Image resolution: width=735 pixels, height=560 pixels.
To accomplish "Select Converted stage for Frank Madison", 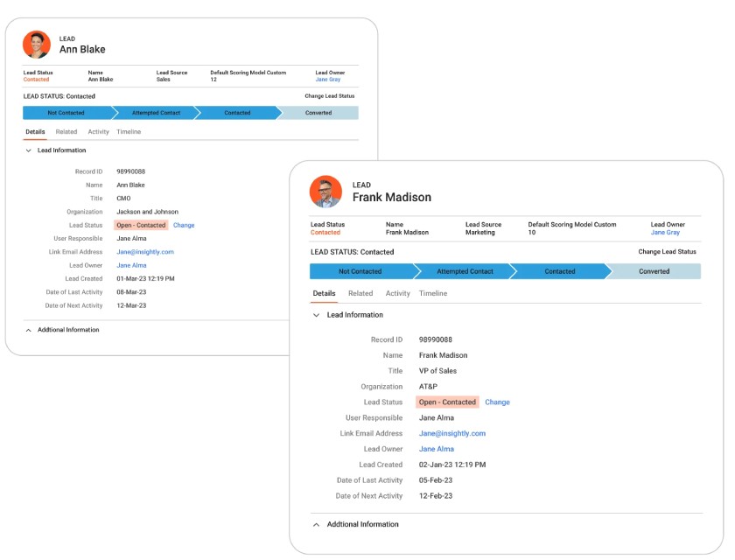I will pyautogui.click(x=654, y=271).
